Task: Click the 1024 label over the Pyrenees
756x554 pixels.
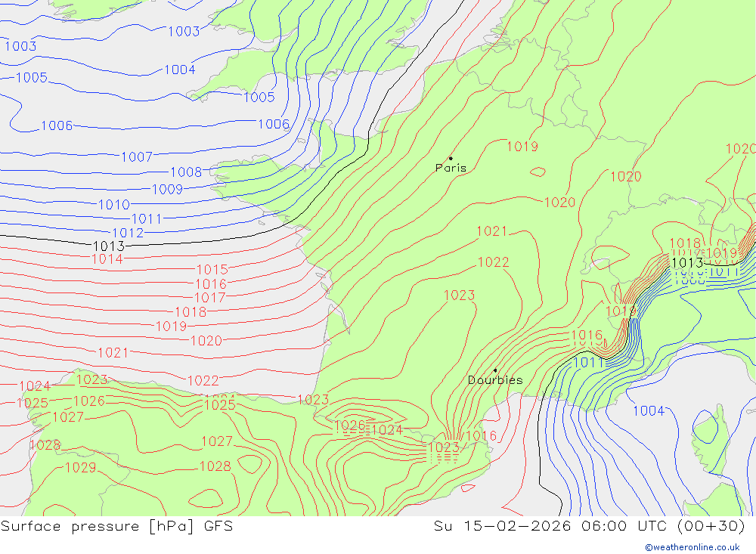Action: click(387, 429)
